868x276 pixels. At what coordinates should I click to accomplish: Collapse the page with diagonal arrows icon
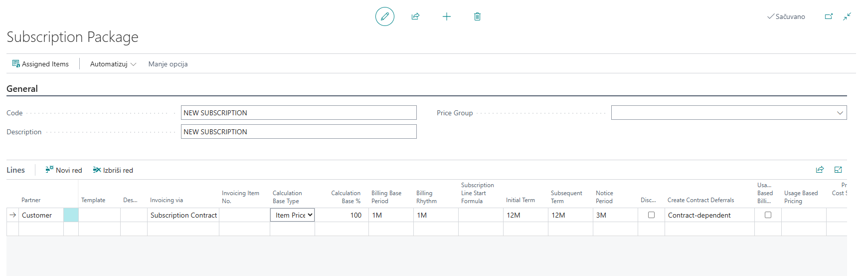point(847,16)
